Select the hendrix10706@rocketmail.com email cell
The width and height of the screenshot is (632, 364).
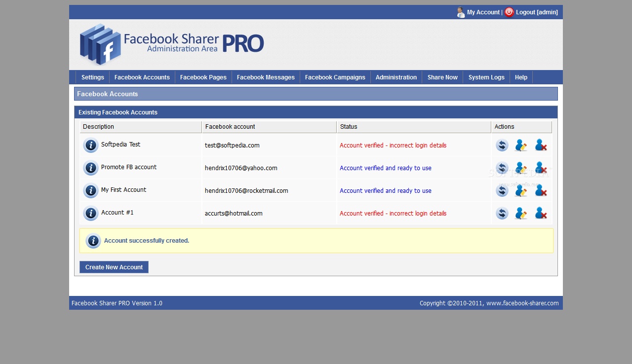tap(246, 191)
